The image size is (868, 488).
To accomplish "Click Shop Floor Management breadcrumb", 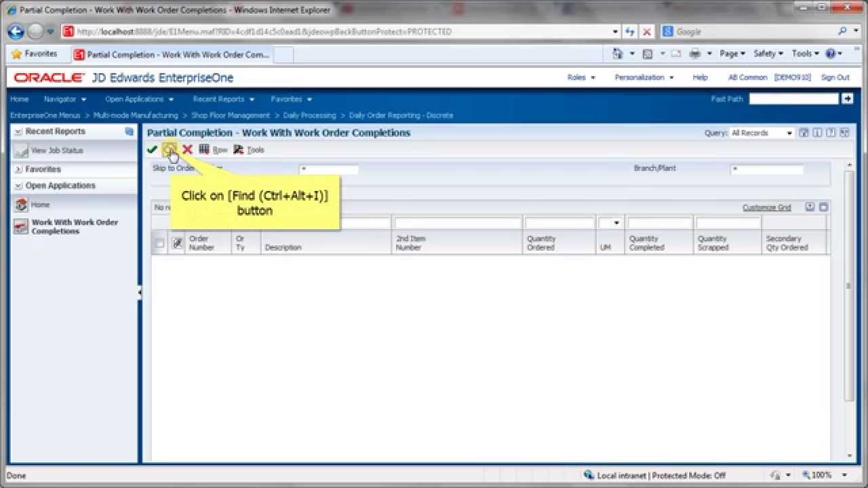I will pyautogui.click(x=231, y=115).
